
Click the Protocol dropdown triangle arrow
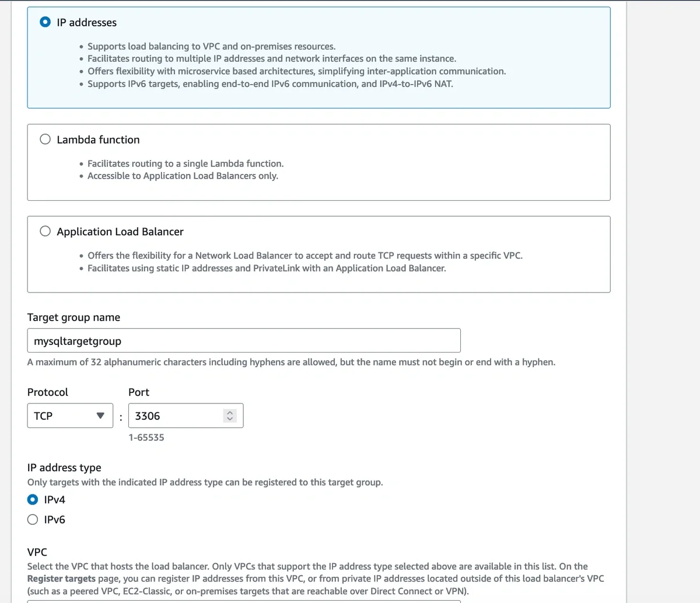click(100, 416)
